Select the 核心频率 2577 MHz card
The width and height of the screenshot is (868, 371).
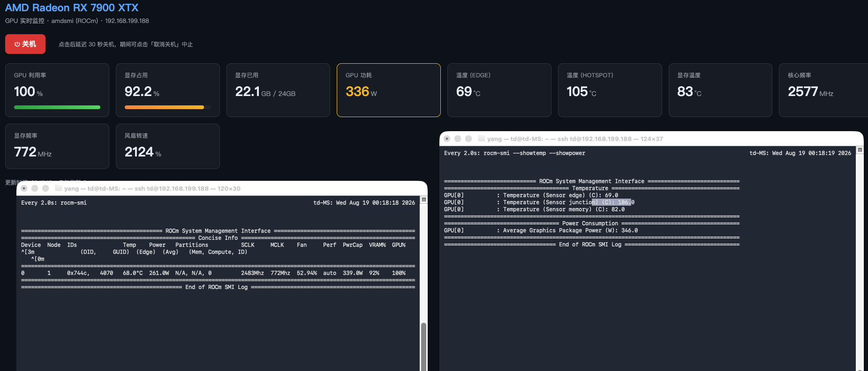(x=823, y=90)
